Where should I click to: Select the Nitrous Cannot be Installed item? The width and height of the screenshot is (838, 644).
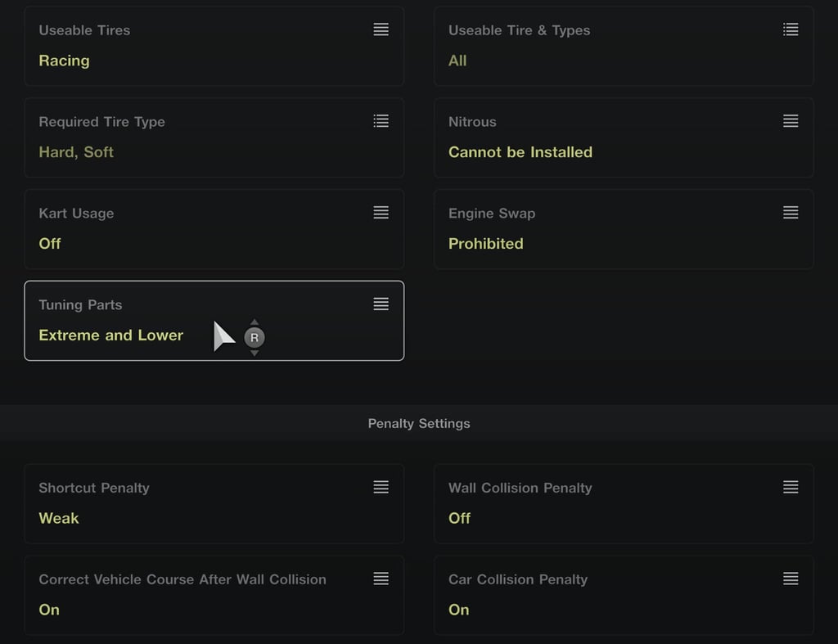[520, 152]
